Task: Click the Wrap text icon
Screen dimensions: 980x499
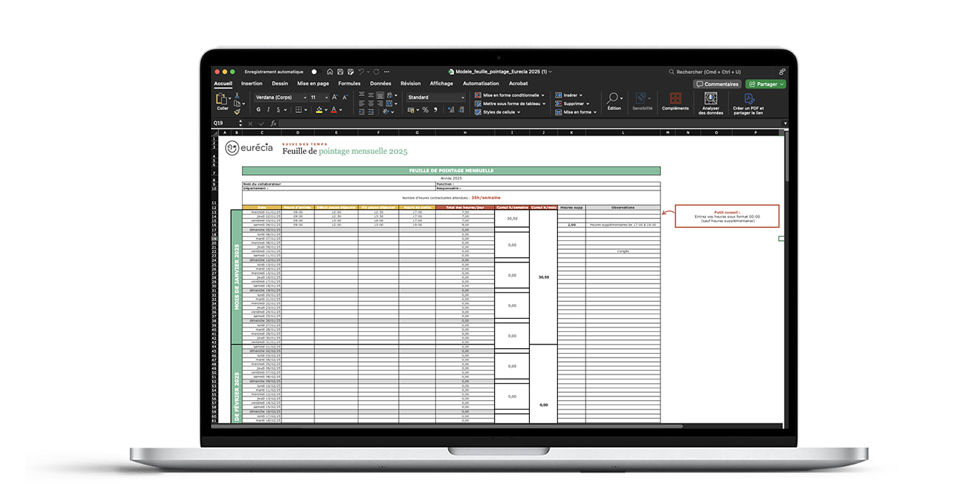Action: click(x=389, y=95)
